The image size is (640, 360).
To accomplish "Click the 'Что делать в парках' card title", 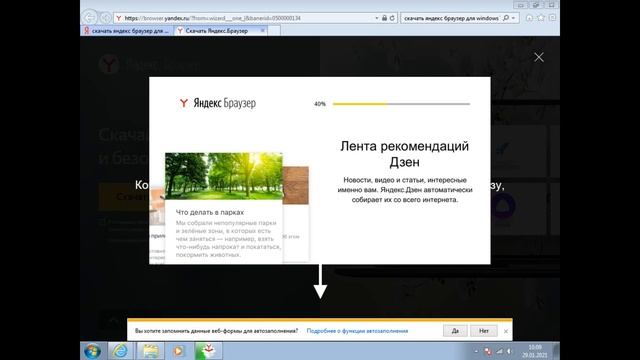I will pos(210,212).
